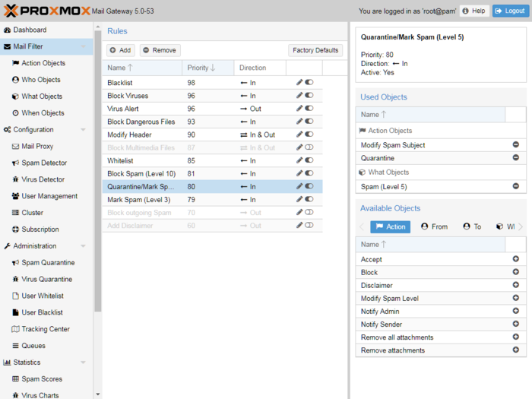This screenshot has height=399, width=532.
Task: Click the edit pencil for Whitelist rule
Action: (299, 160)
